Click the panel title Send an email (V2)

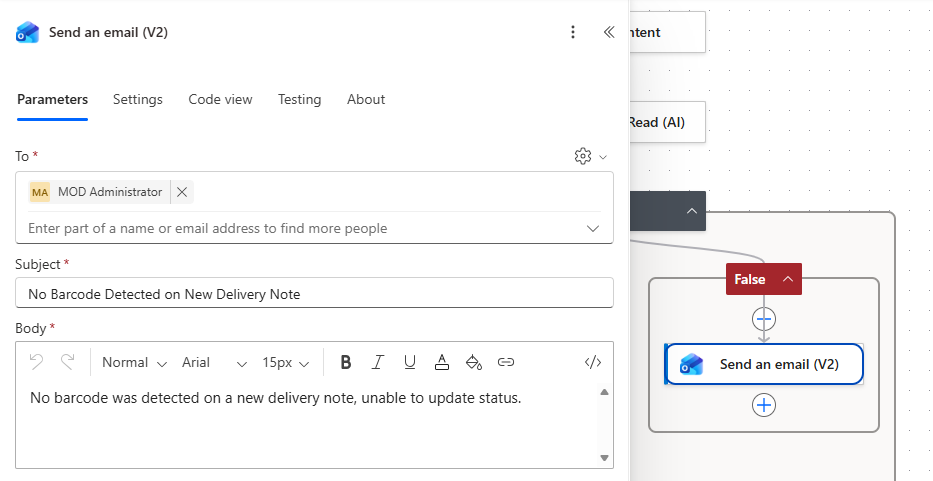click(108, 32)
